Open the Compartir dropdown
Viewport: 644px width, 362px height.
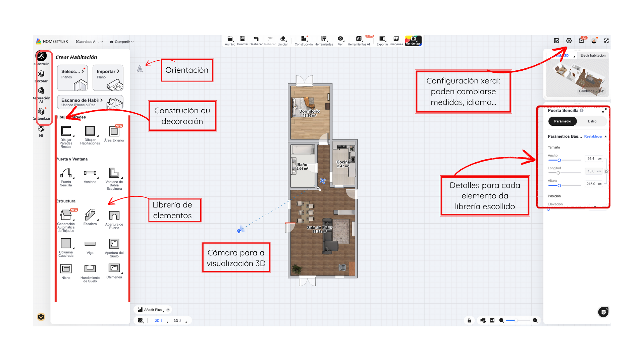pyautogui.click(x=122, y=42)
